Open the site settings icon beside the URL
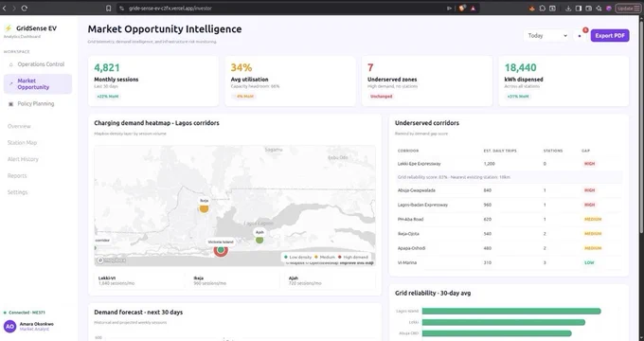 tap(122, 9)
